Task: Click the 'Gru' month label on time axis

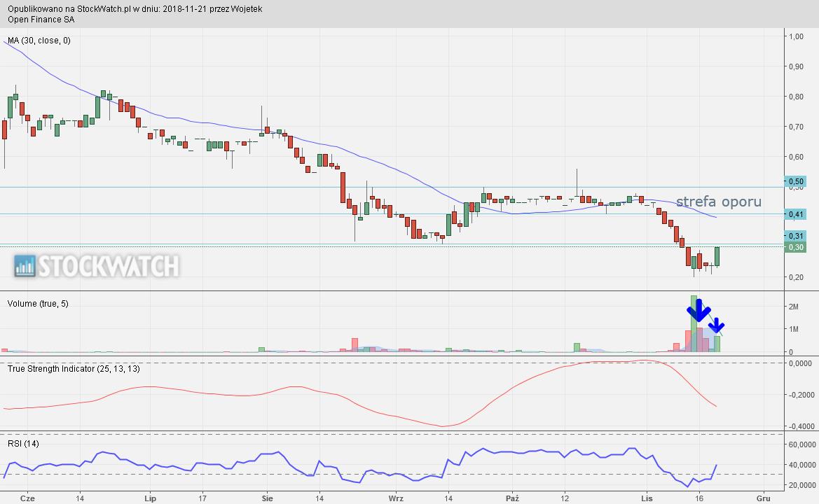Action: (x=764, y=498)
